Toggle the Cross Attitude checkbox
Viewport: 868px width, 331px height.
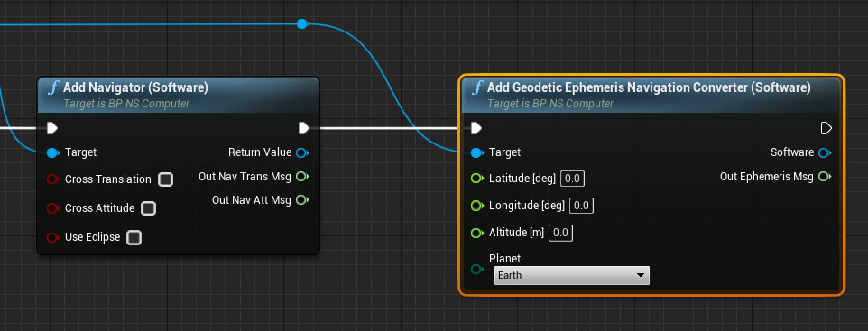pyautogui.click(x=148, y=208)
